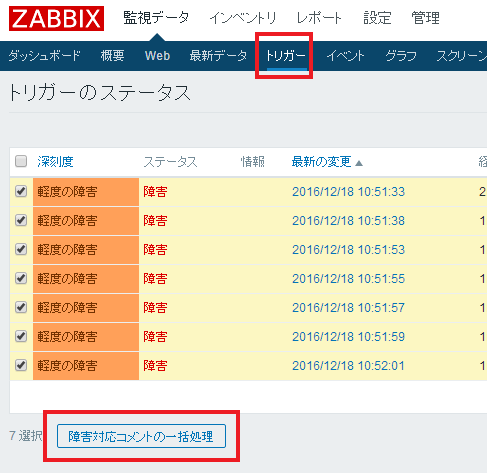
Task: Open the 2016/12/18 10:51:33 change link
Action: click(348, 192)
